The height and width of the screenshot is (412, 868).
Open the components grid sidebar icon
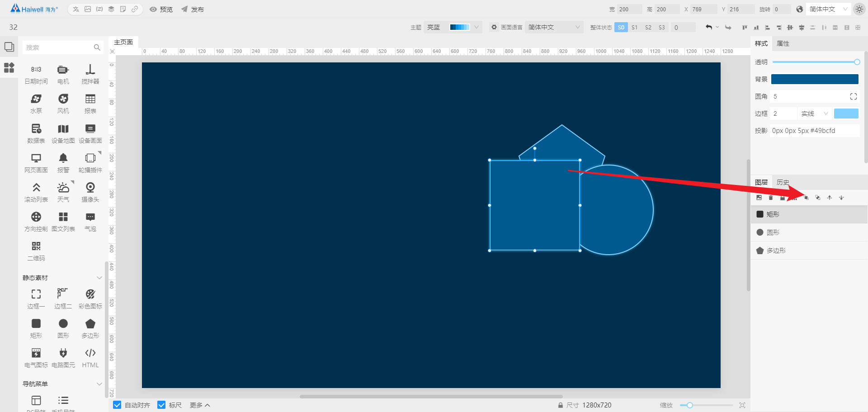pos(9,68)
